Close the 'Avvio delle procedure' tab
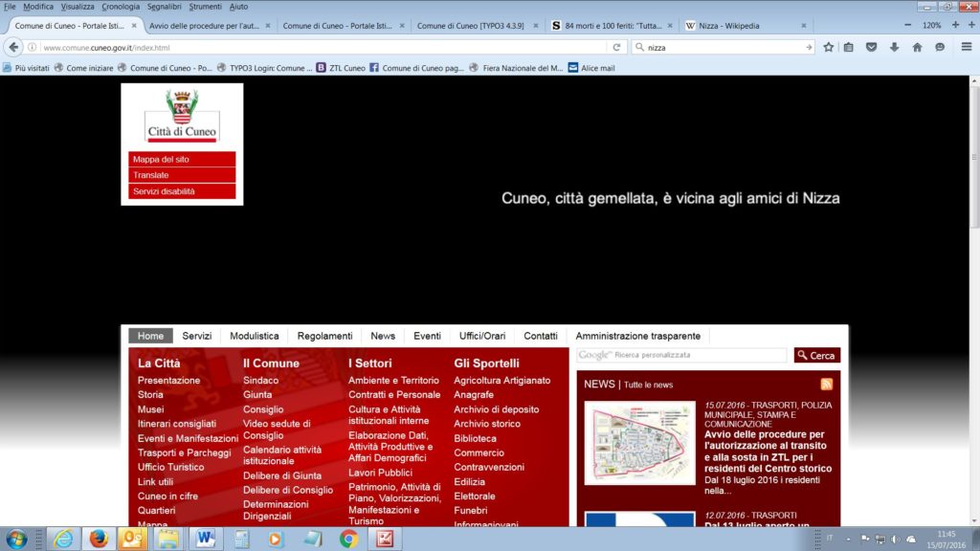The image size is (980, 551). [x=268, y=26]
